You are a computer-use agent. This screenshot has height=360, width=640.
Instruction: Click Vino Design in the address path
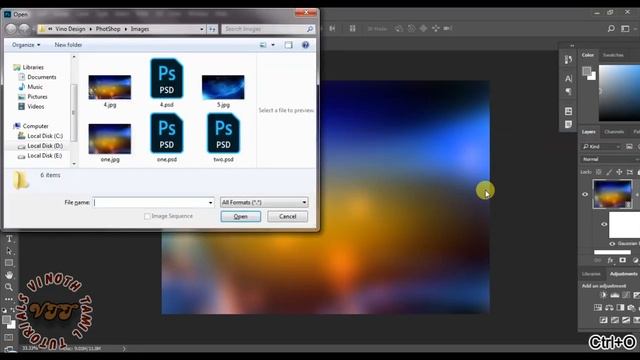(x=70, y=29)
